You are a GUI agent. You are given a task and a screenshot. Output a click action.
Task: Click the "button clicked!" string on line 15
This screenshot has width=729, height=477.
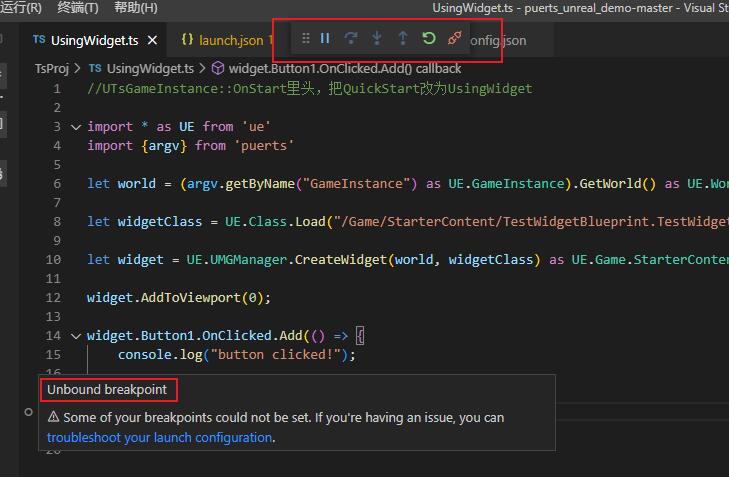click(276, 355)
